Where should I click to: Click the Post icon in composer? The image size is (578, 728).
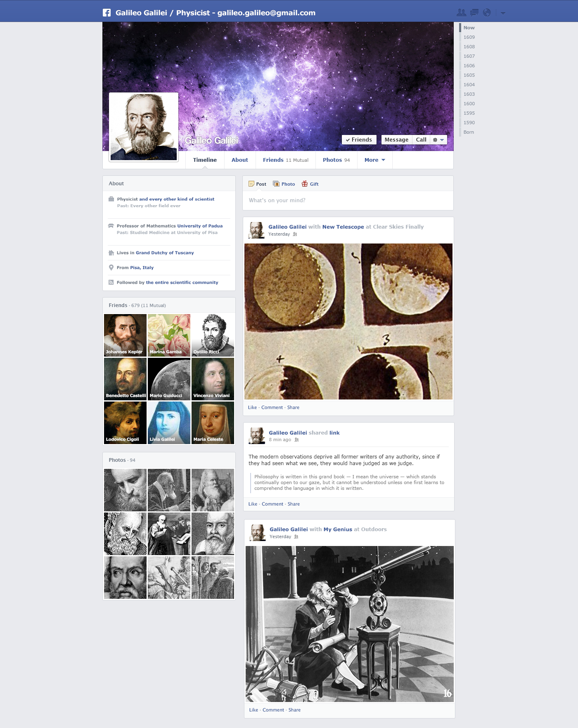point(251,184)
